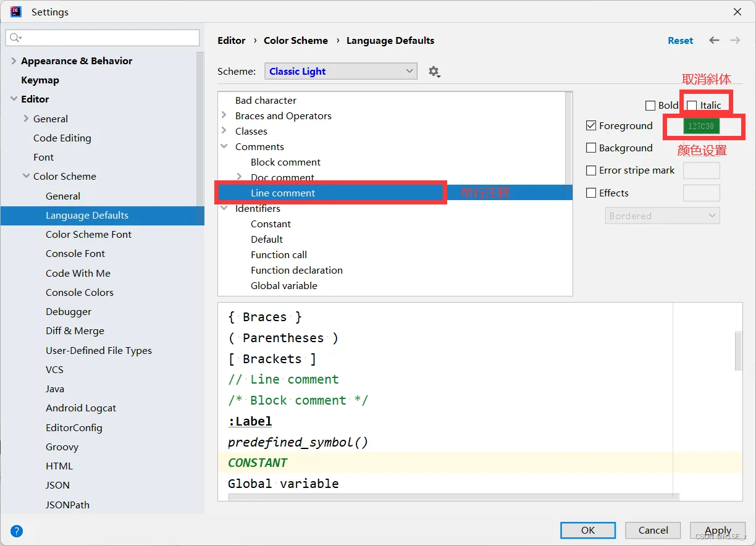Select Line comment attribute
This screenshot has height=546, width=756.
click(283, 193)
